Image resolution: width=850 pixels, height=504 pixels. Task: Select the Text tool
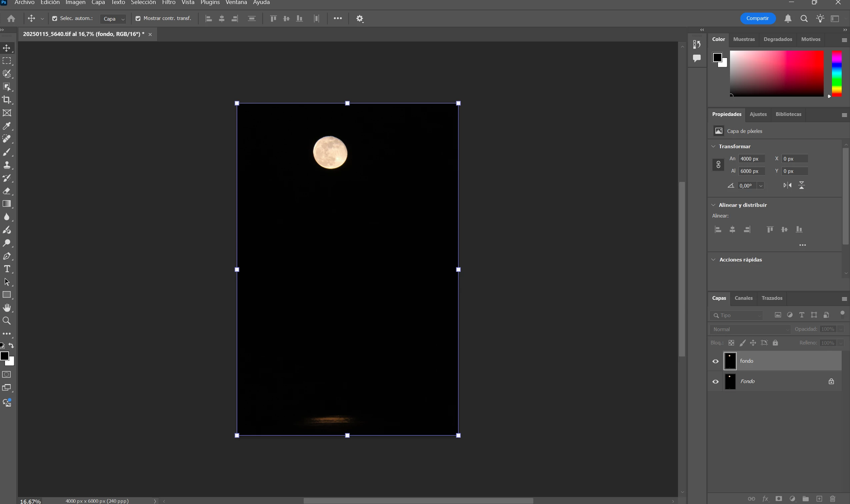[6, 269]
